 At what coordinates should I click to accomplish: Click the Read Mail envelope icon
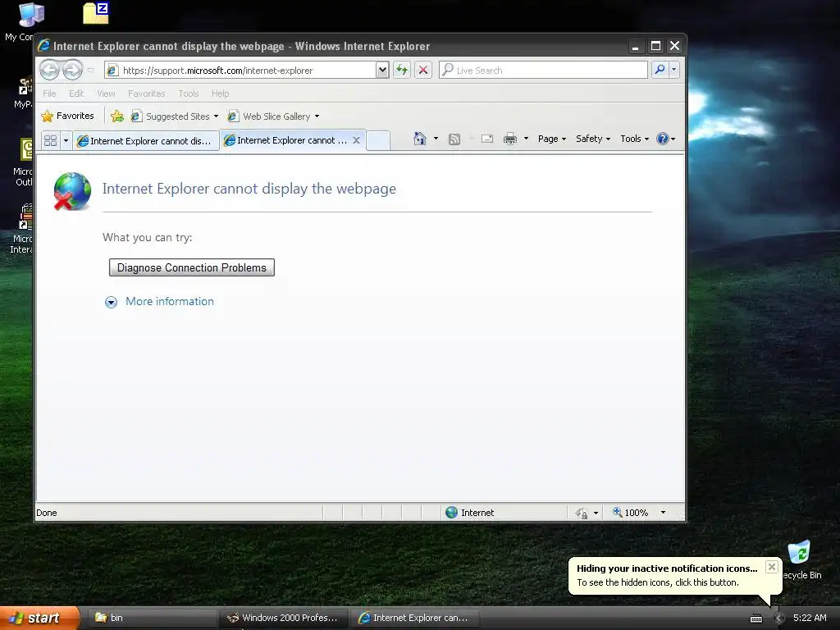pos(487,139)
